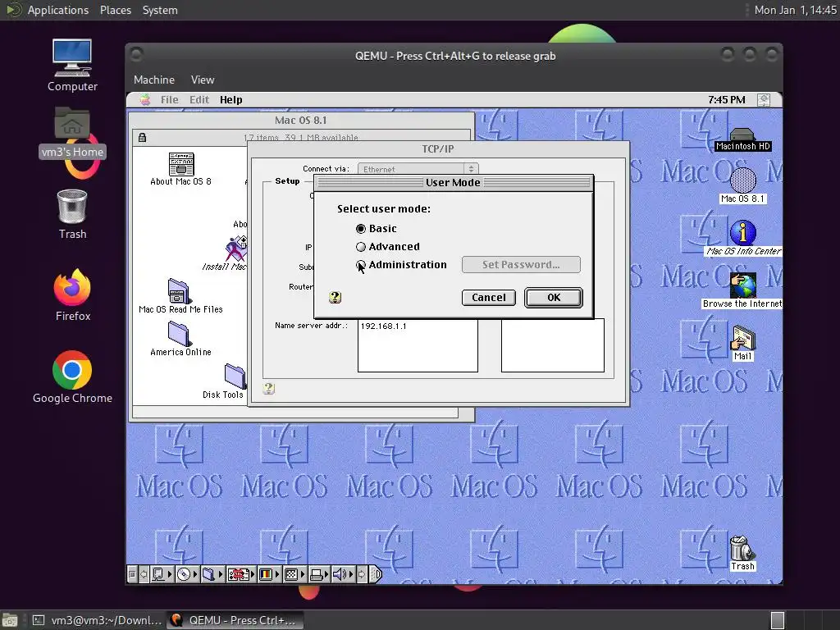Launch Firefox from the desktop
Screen dimensions: 840x630
point(72,295)
